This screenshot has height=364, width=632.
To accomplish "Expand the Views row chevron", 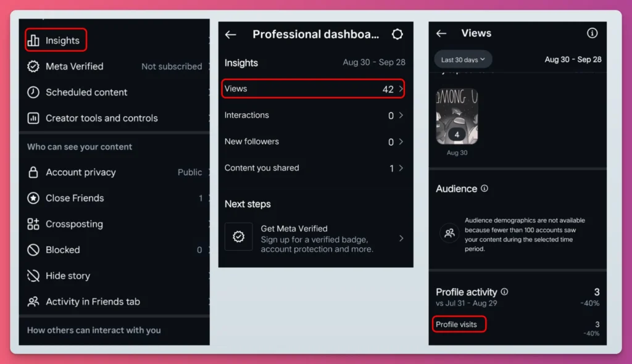I will click(402, 88).
